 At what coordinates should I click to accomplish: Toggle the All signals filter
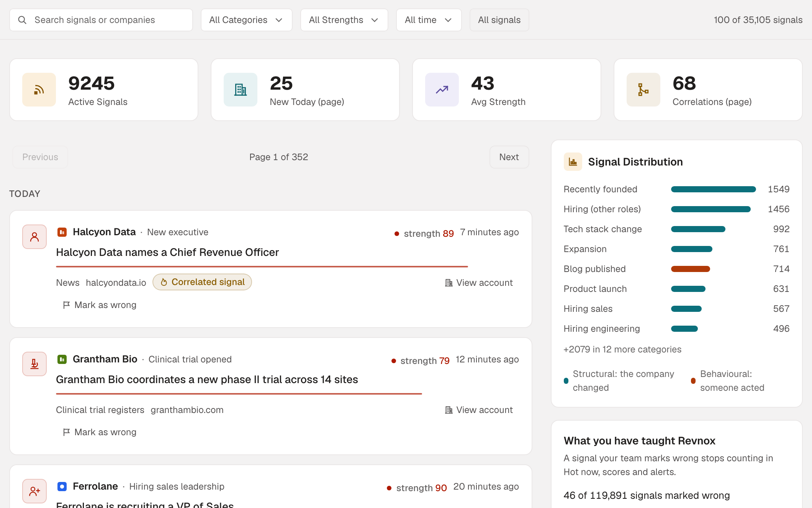tap(499, 20)
